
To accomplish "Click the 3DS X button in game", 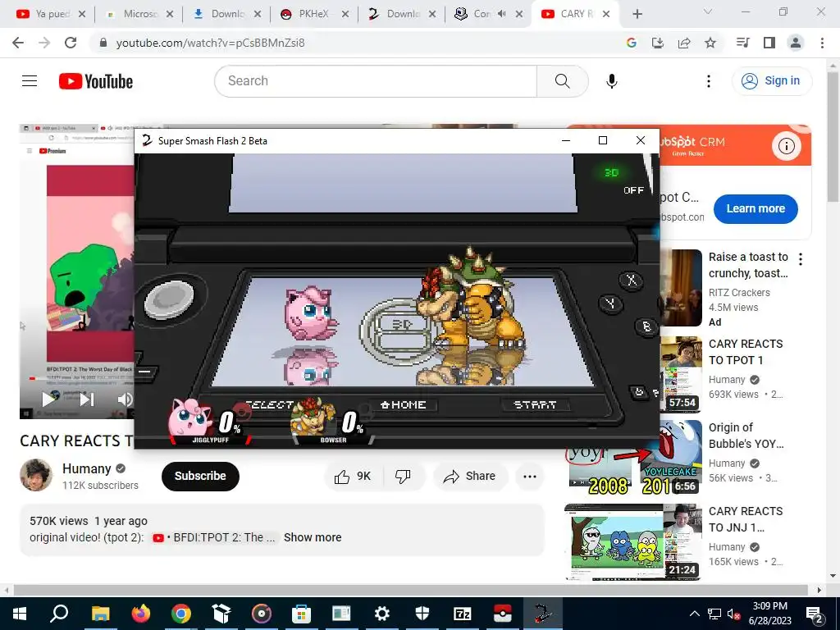I will pyautogui.click(x=632, y=281).
